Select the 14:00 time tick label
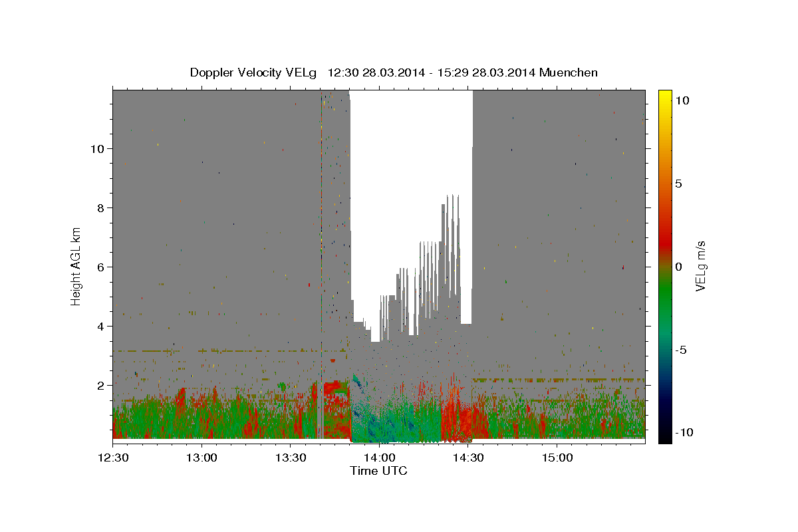798x532 pixels. point(379,458)
